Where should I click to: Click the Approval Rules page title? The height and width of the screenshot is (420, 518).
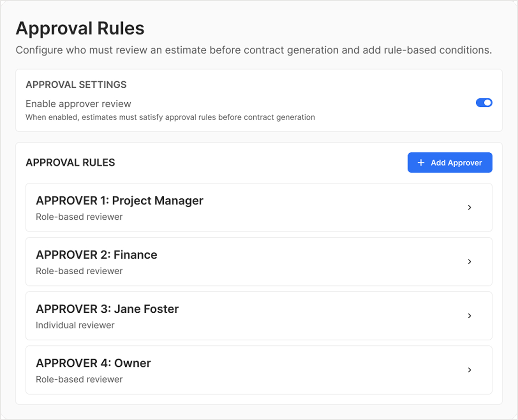click(80, 29)
